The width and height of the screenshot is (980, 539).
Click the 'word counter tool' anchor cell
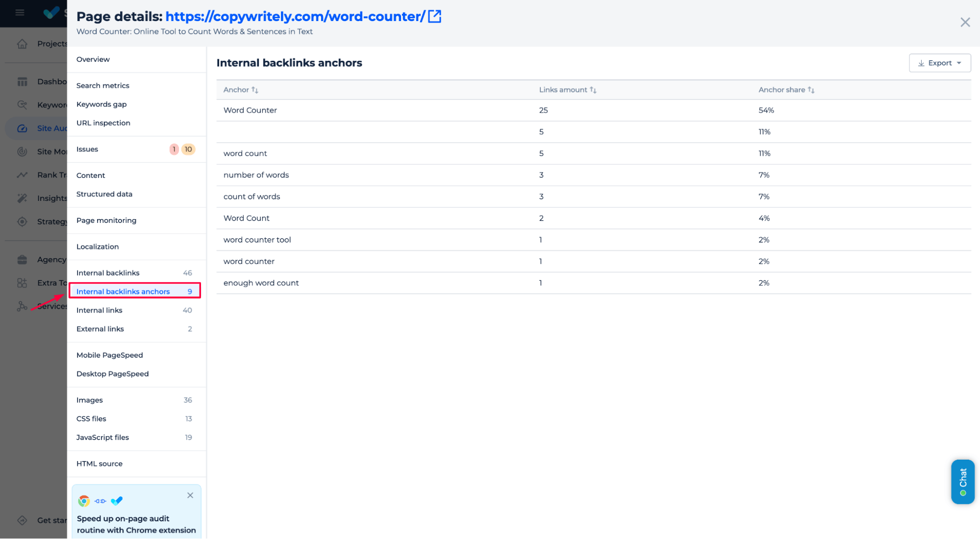coord(257,240)
